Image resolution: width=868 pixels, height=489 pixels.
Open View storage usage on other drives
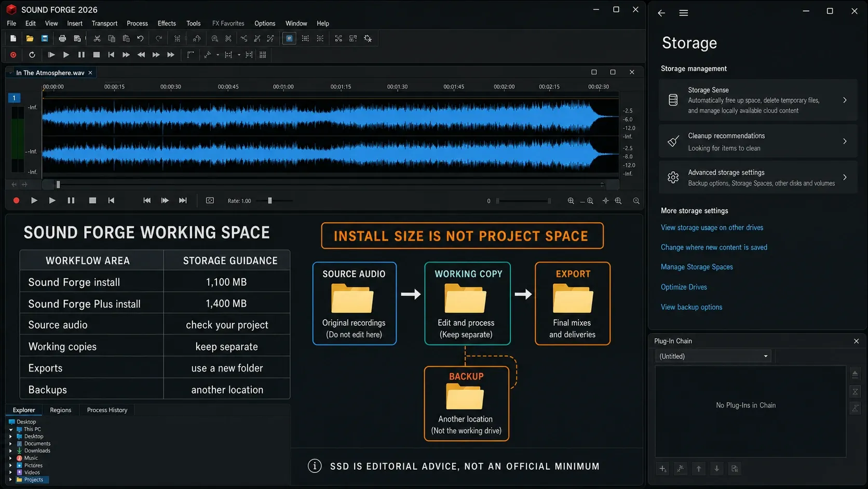coord(712,228)
